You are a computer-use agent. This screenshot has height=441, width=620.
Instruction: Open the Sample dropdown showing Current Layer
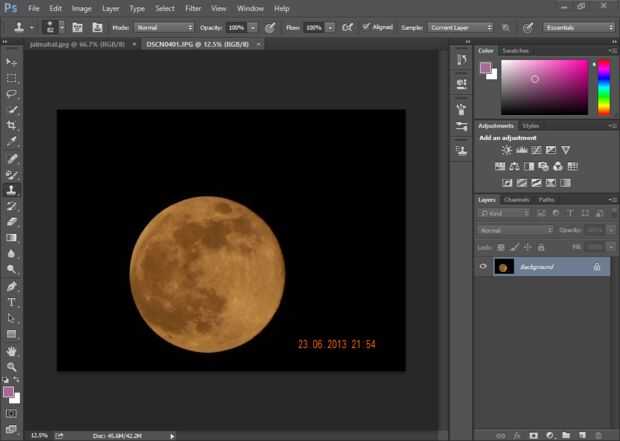tap(460, 27)
